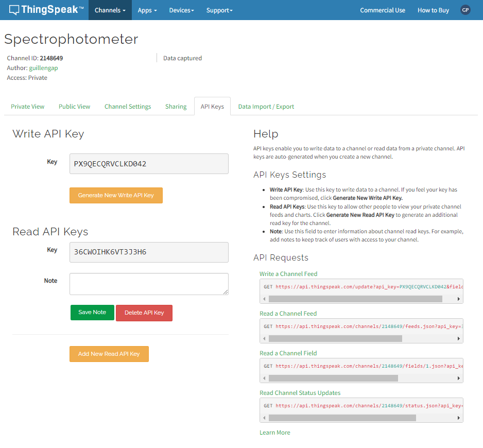Viewport: 483px width, 448px height.
Task: Expand the Devices dropdown menu
Action: 181,10
